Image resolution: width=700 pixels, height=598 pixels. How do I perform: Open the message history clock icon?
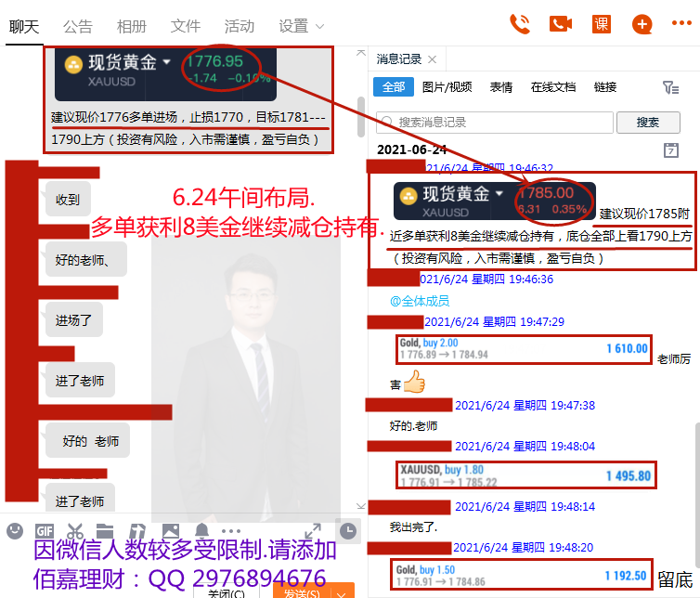click(348, 531)
